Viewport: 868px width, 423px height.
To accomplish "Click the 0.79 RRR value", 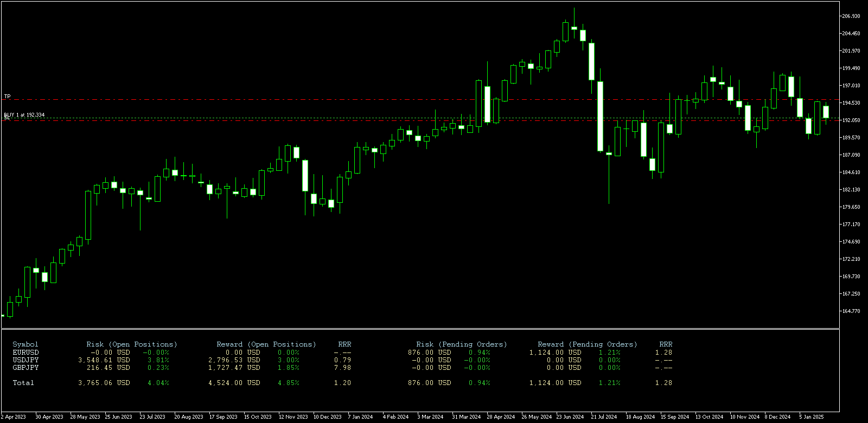I will 343,360.
